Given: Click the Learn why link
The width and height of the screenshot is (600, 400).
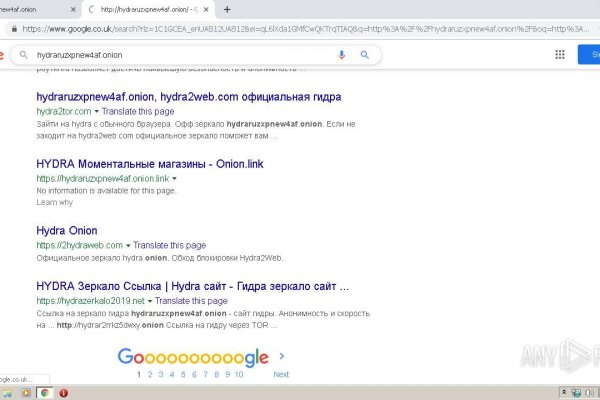Looking at the screenshot, I should point(54,202).
